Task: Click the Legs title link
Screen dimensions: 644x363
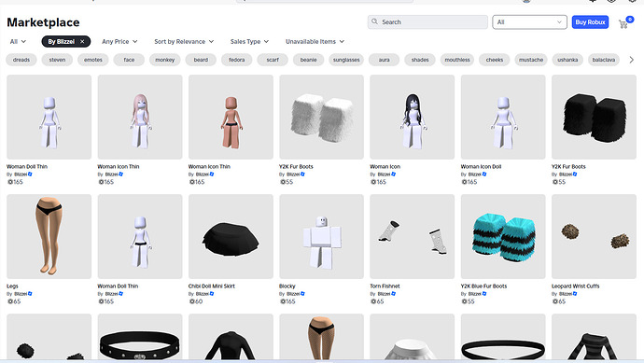Action: click(12, 286)
